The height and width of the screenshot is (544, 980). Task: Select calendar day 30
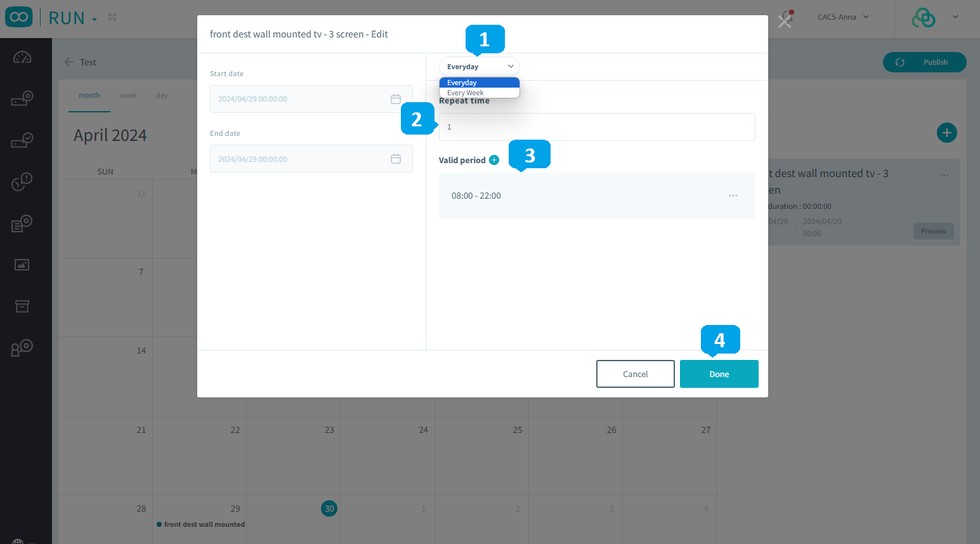click(329, 508)
